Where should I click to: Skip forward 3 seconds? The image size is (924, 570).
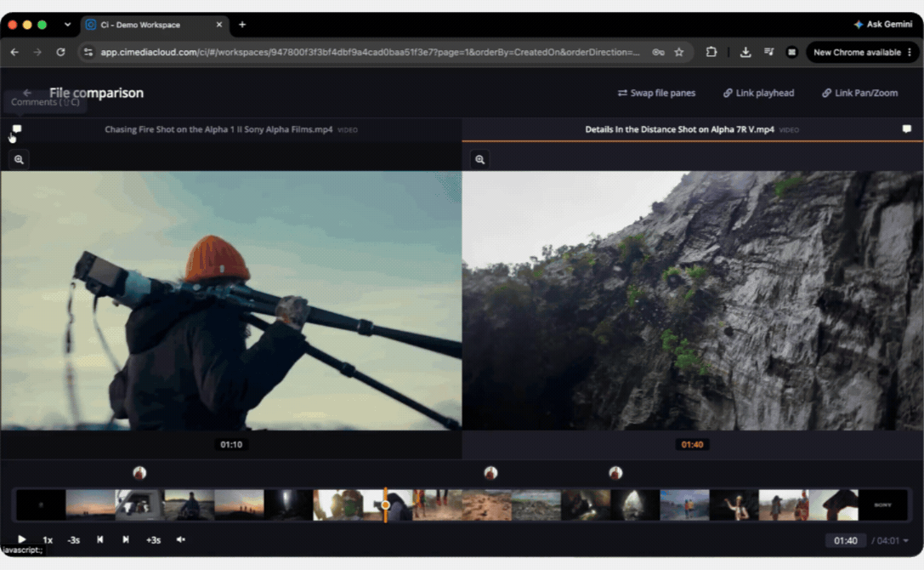pos(153,540)
